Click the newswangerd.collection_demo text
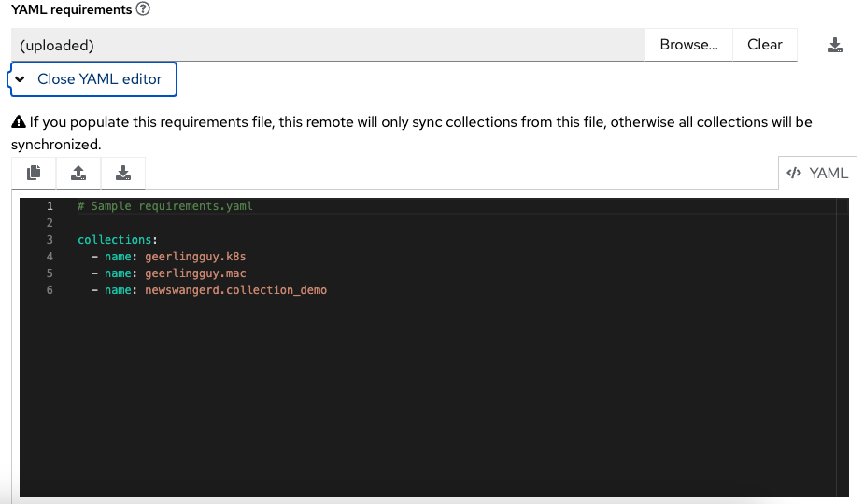Image resolution: width=864 pixels, height=504 pixels. coord(235,290)
